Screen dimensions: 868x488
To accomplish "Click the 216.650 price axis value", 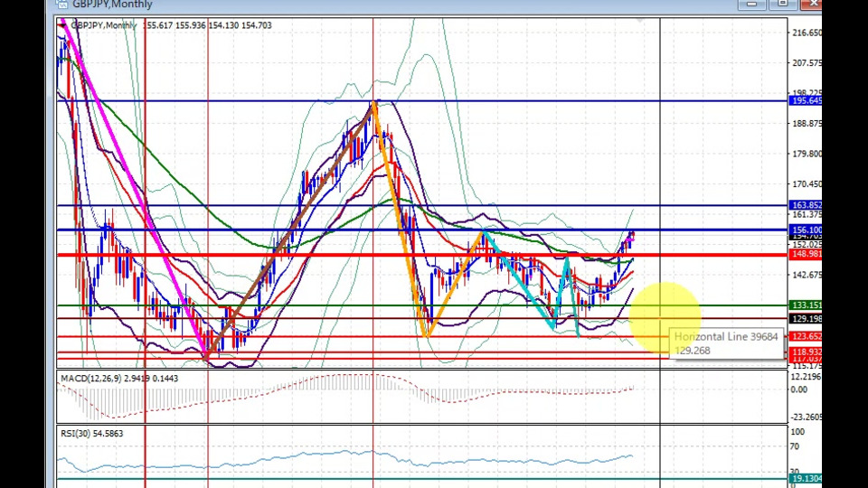I will click(807, 33).
